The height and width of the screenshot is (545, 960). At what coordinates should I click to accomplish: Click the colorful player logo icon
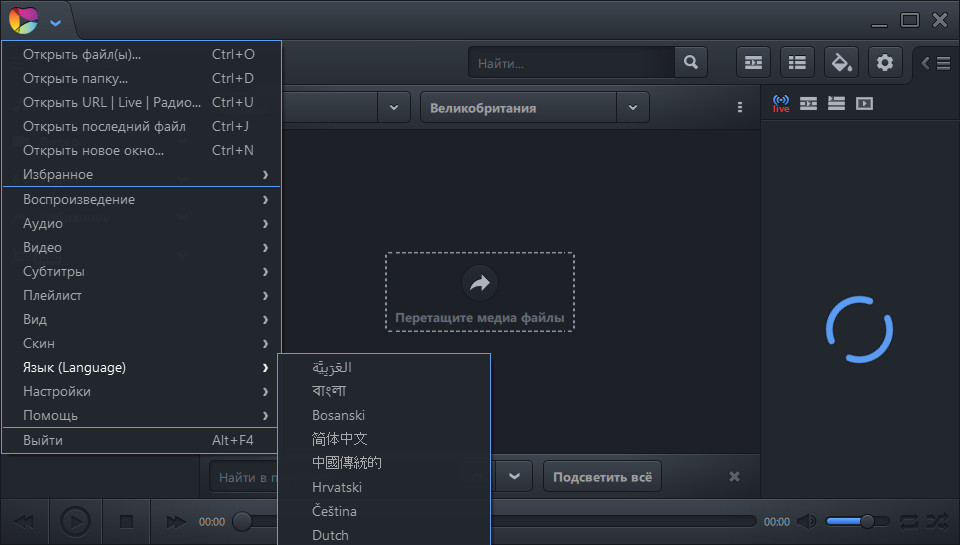[23, 20]
